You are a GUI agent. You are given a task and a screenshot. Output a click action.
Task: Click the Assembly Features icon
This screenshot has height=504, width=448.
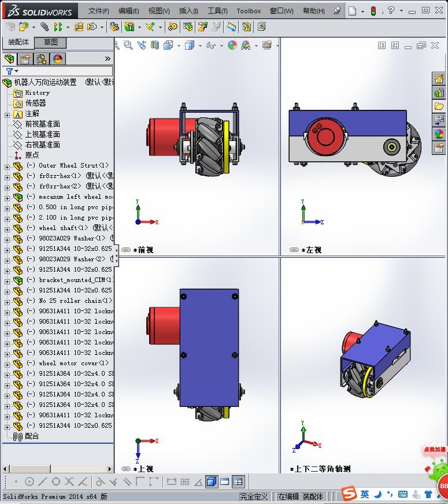click(130, 27)
